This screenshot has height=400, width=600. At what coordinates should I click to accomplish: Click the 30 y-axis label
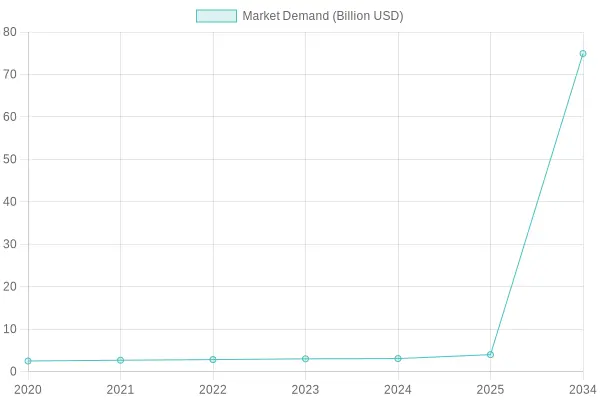pos(10,244)
